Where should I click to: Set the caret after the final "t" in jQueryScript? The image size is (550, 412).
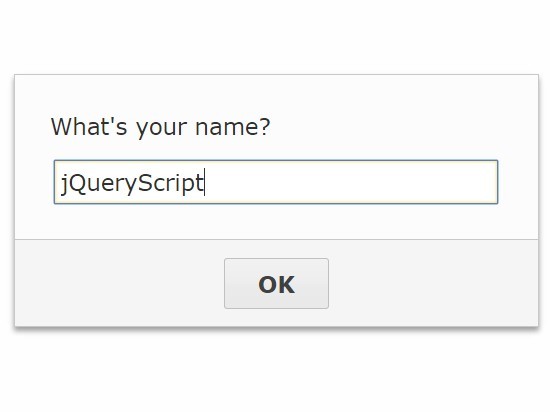[204, 182]
